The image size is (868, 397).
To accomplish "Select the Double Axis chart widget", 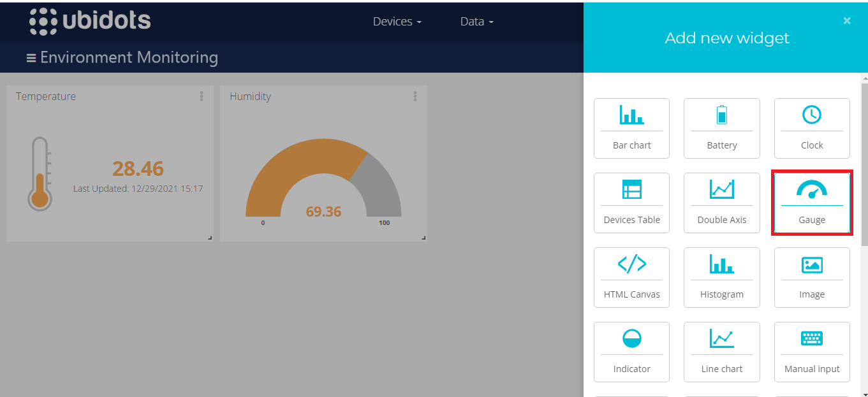I will [x=721, y=203].
